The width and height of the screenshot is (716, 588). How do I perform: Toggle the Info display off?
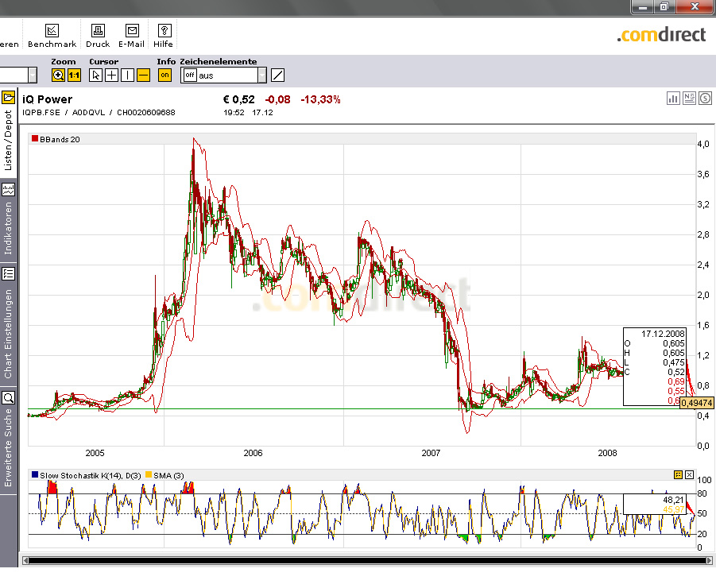point(164,74)
